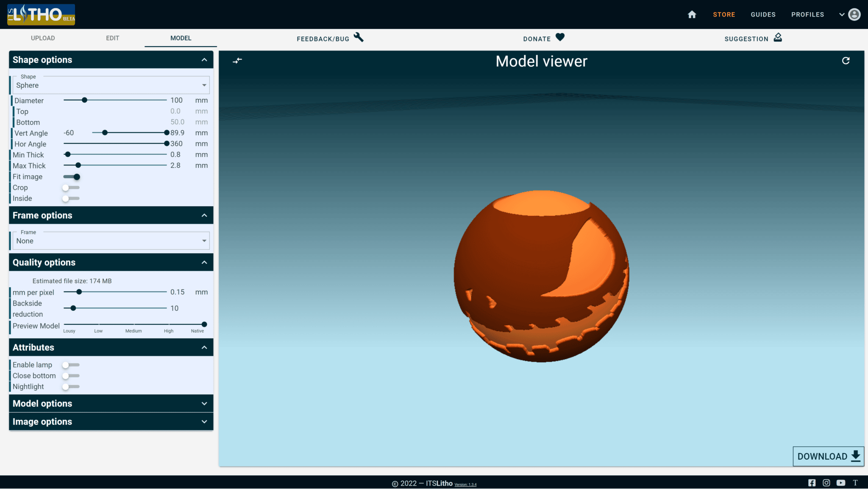The width and height of the screenshot is (868, 489).
Task: Open the YouTube icon in footer
Action: pyautogui.click(x=841, y=483)
